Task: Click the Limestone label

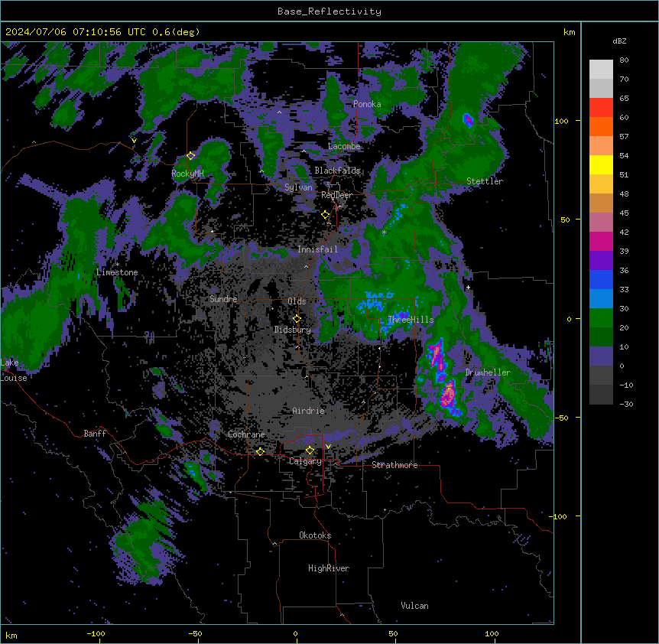Action: coord(117,272)
